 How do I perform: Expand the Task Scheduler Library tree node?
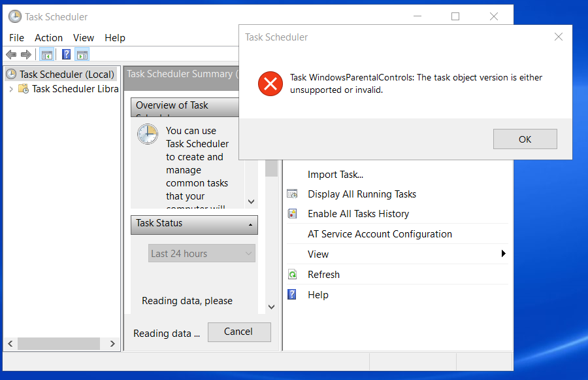point(11,89)
